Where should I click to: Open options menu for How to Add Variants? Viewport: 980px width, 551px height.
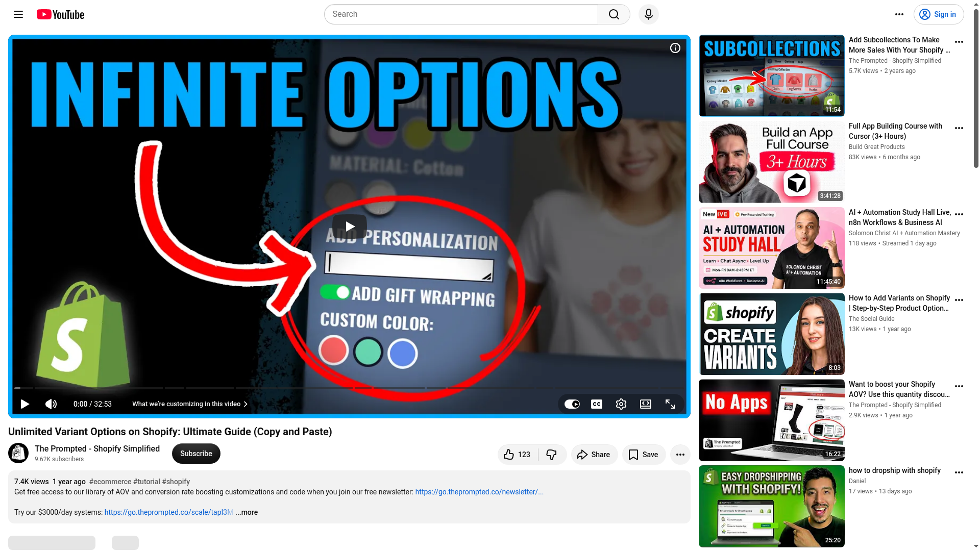tap(959, 300)
